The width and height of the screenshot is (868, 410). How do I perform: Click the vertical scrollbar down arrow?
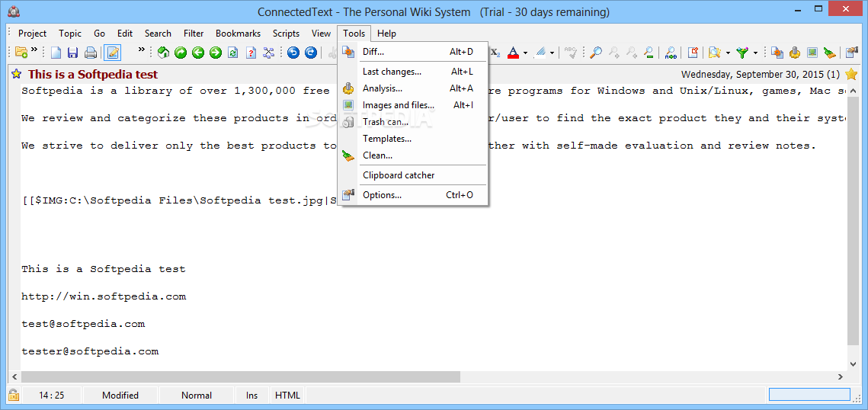tap(852, 364)
